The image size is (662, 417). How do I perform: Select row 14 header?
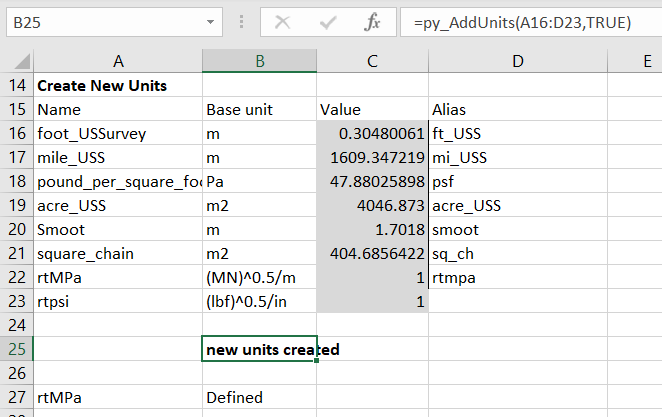[16, 85]
